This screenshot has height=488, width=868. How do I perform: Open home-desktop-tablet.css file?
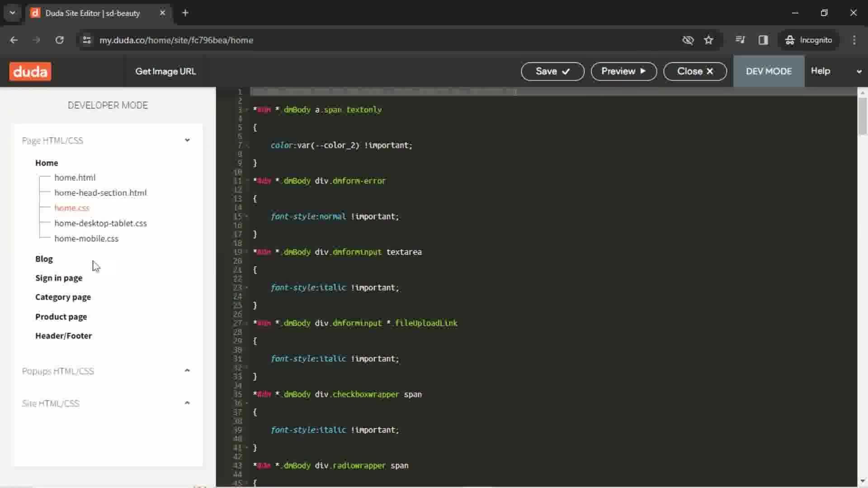pos(100,223)
